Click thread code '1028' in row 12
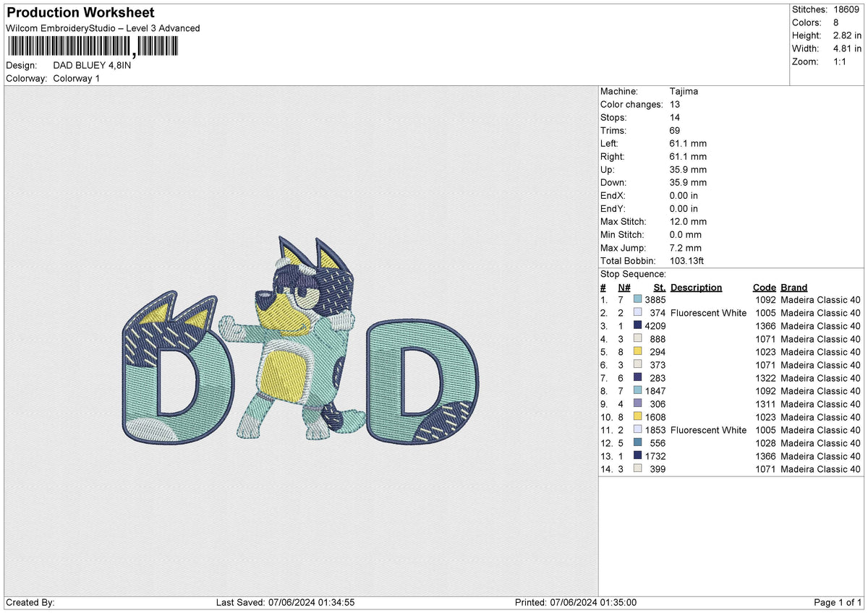This screenshot has width=868, height=613. [x=765, y=442]
